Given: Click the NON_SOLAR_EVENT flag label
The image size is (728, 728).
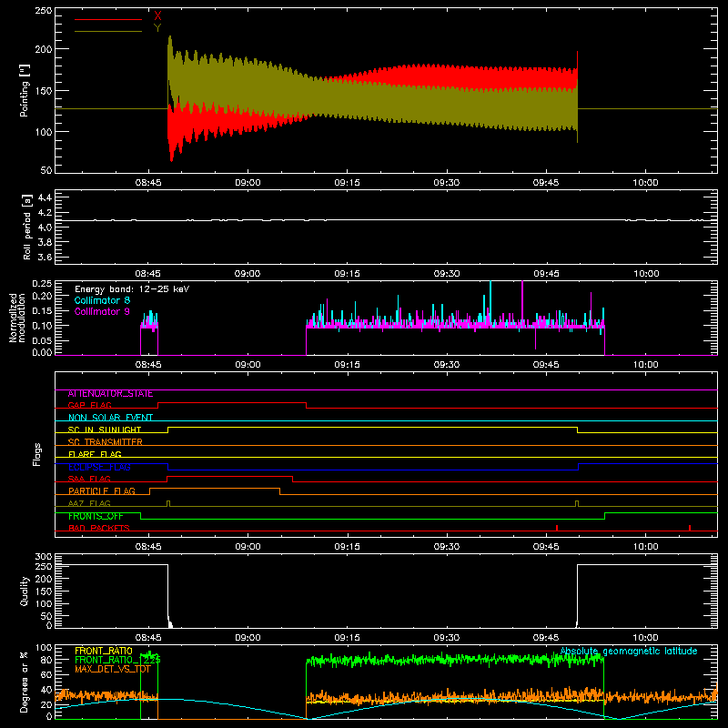Looking at the screenshot, I should (x=110, y=418).
